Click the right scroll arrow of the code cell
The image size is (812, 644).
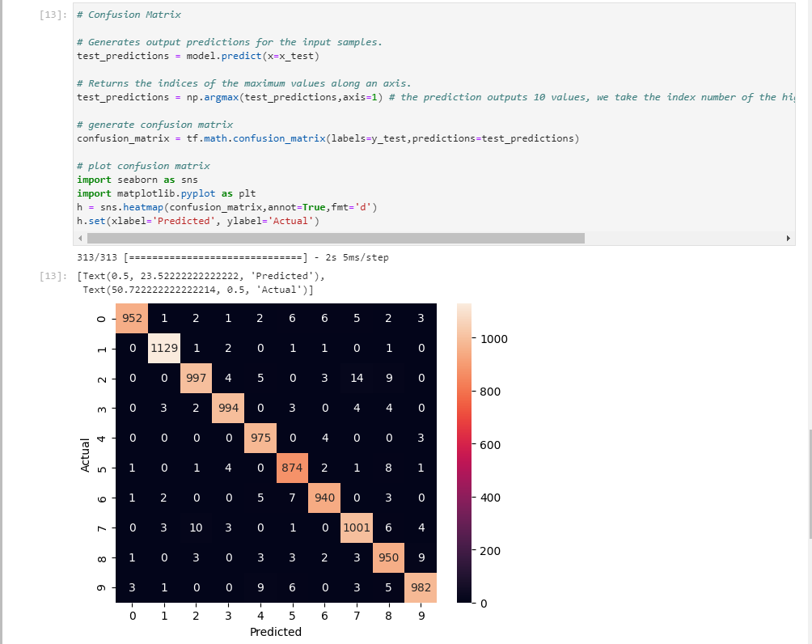click(x=789, y=239)
